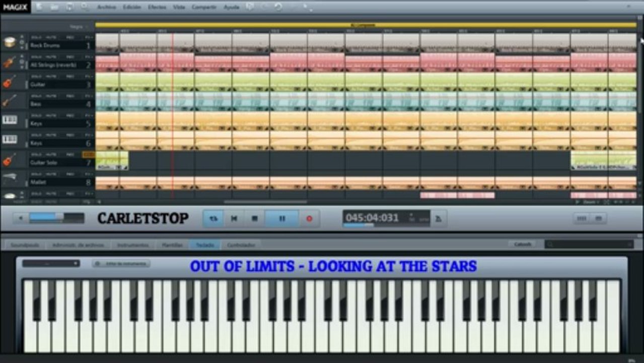Toggle loop playback in transport bar
The height and width of the screenshot is (363, 644).
[213, 218]
